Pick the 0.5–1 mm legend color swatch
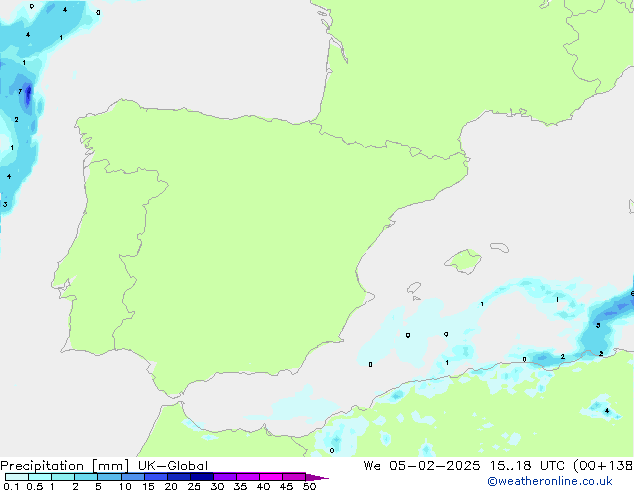The width and height of the screenshot is (634, 490). tap(40, 477)
